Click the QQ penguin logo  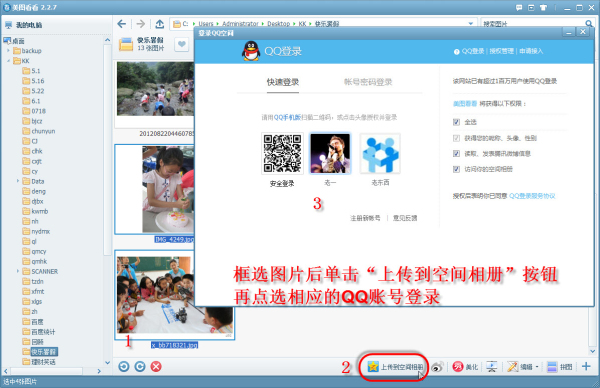point(251,51)
